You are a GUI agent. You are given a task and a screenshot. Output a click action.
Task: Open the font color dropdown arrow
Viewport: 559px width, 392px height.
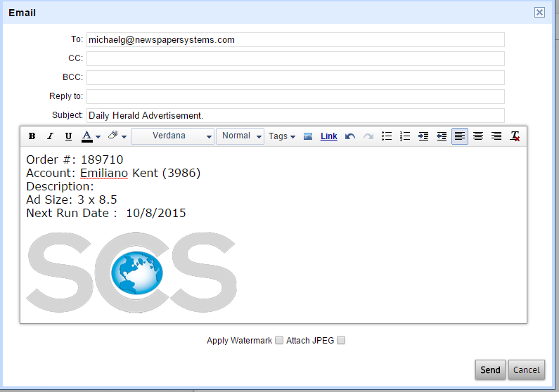click(x=98, y=137)
